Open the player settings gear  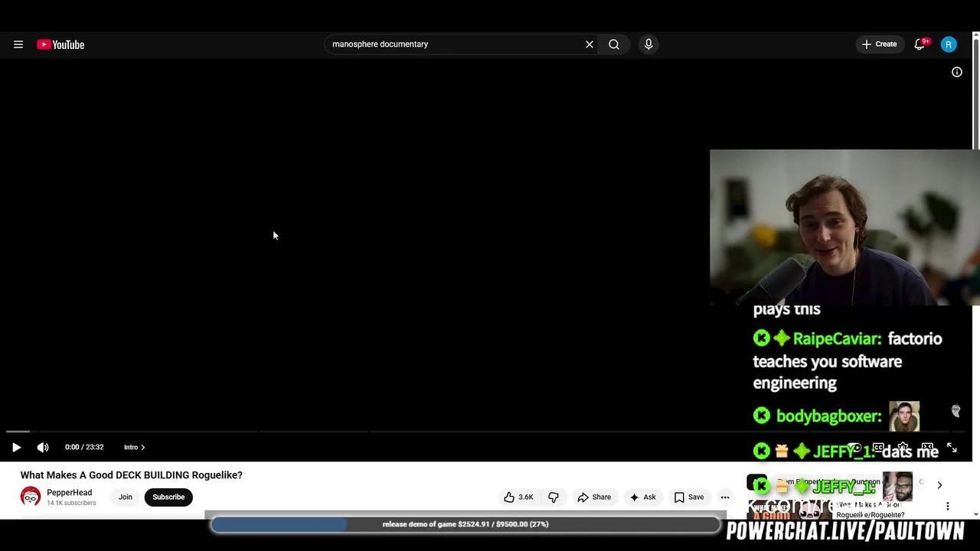[x=903, y=448]
